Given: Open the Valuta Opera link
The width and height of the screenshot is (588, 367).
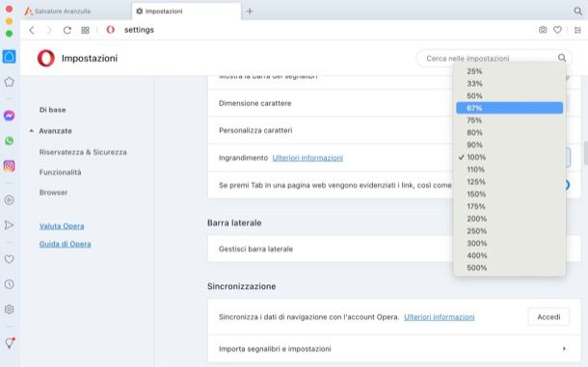Looking at the screenshot, I should 62,226.
